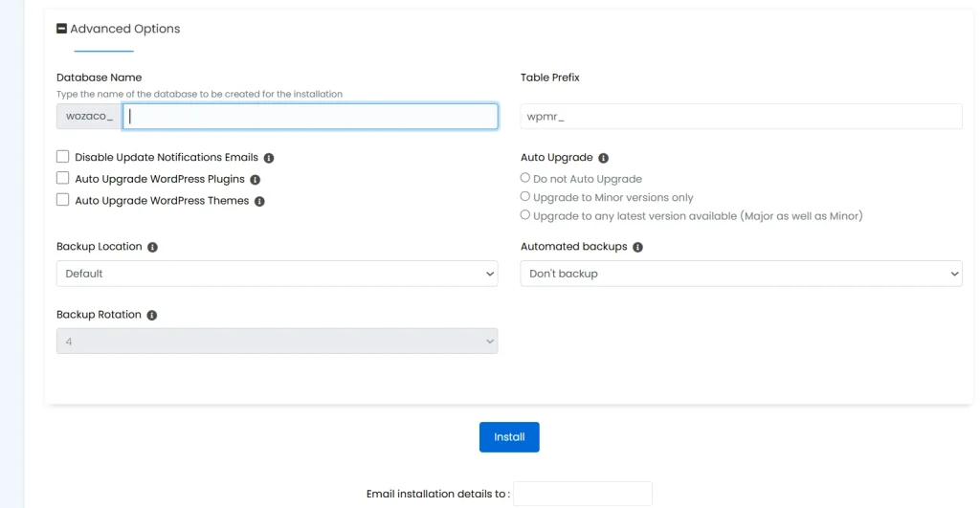Click the Backup Rotation label

99,315
